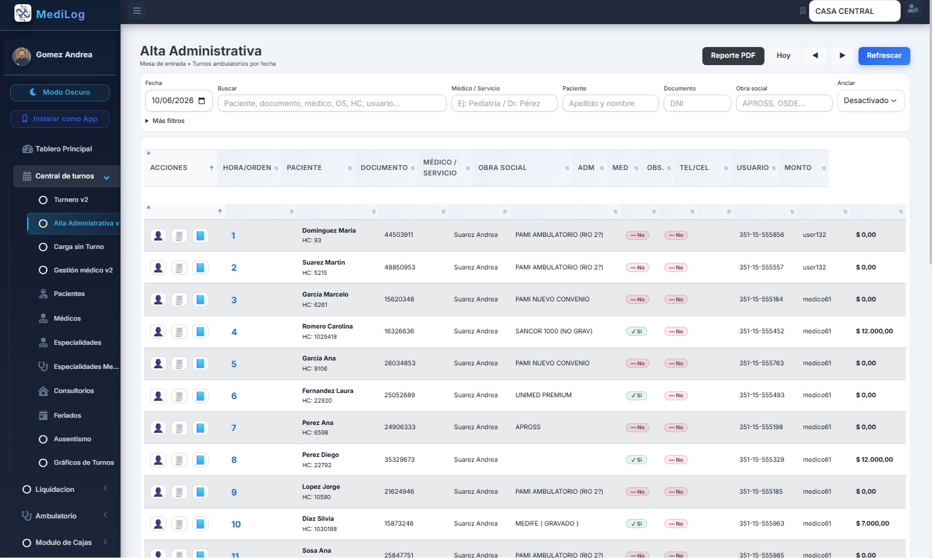Image resolution: width=935 pixels, height=560 pixels.
Task: Open blue book icon for Romero Carolina
Action: tap(200, 332)
